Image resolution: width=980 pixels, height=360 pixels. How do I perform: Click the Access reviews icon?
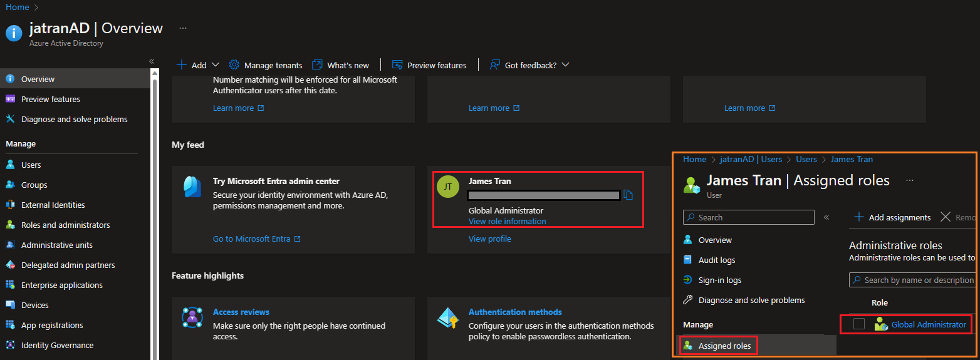point(192,317)
